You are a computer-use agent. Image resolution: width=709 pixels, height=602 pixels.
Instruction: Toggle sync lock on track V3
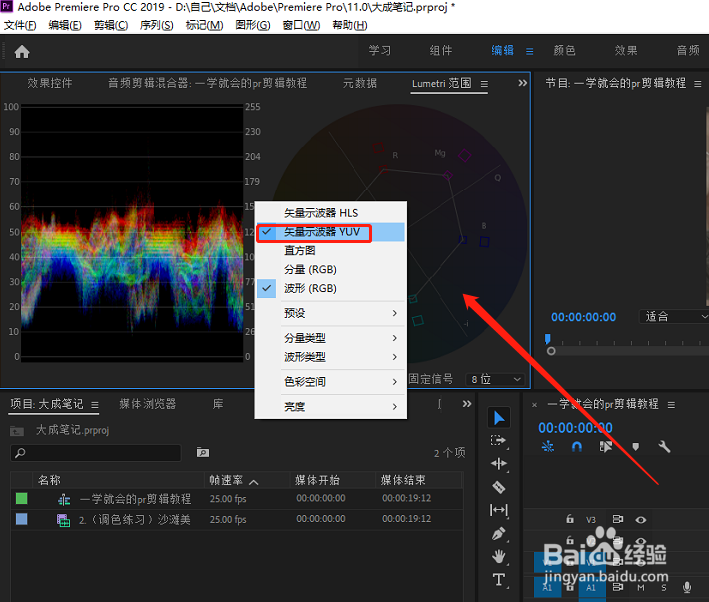(617, 519)
